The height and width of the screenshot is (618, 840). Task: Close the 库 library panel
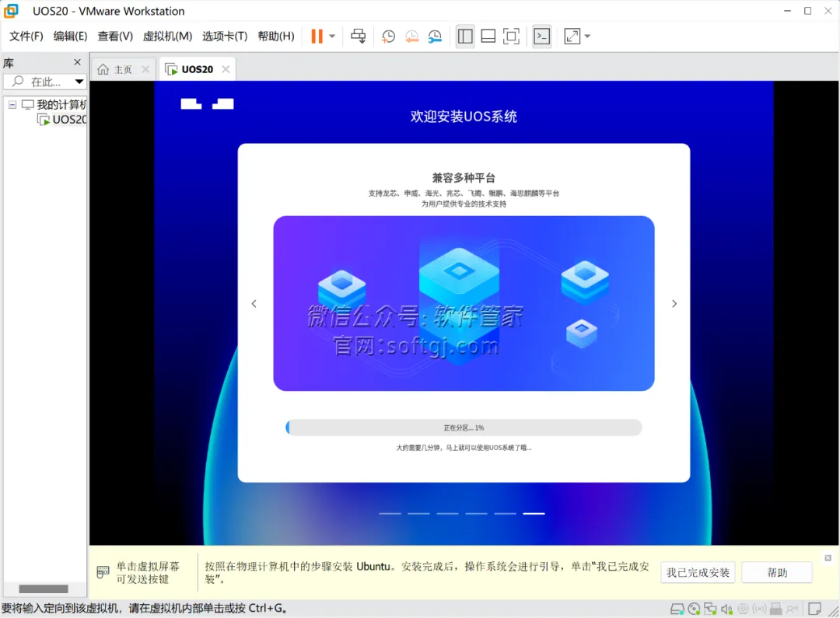click(77, 63)
